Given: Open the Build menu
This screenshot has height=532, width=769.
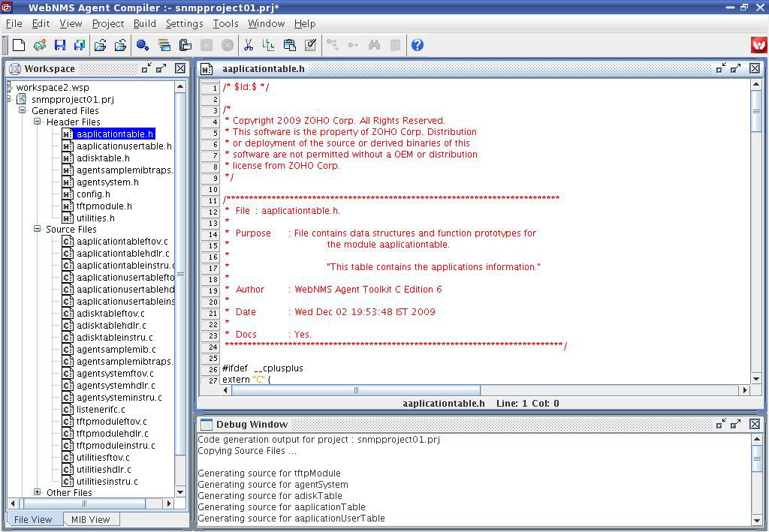Looking at the screenshot, I should (144, 23).
